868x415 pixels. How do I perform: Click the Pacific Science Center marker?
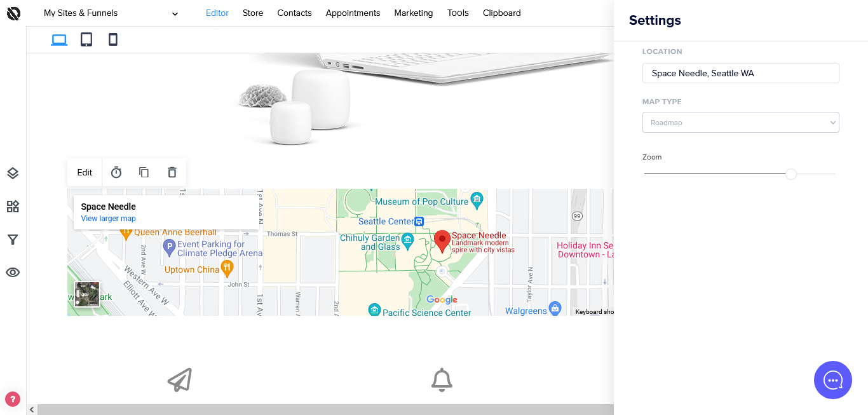point(374,310)
